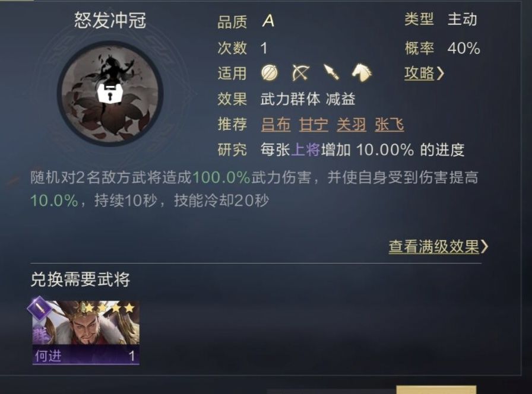Viewport: 532px width, 394px height.
Task: Select the 何进 general card thumbnail
Action: [85, 332]
